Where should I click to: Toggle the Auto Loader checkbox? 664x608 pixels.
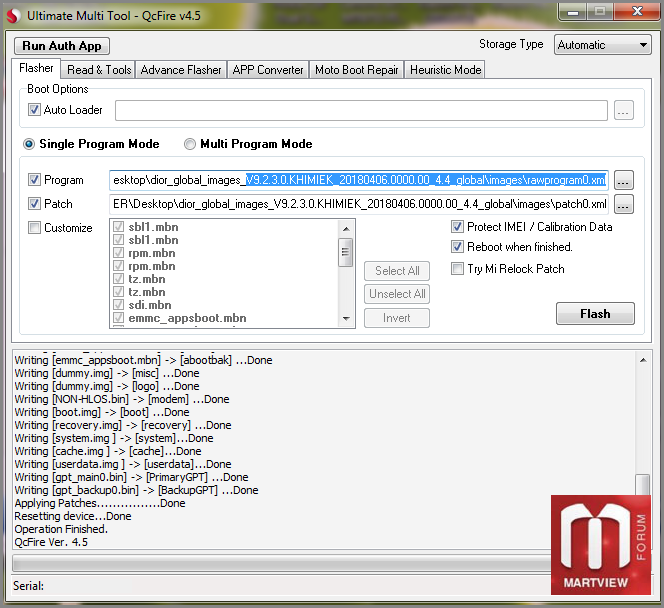pos(35,110)
